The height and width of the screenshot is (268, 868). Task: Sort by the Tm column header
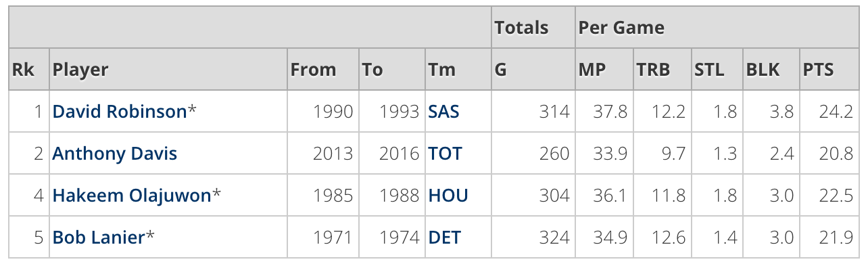coord(458,70)
